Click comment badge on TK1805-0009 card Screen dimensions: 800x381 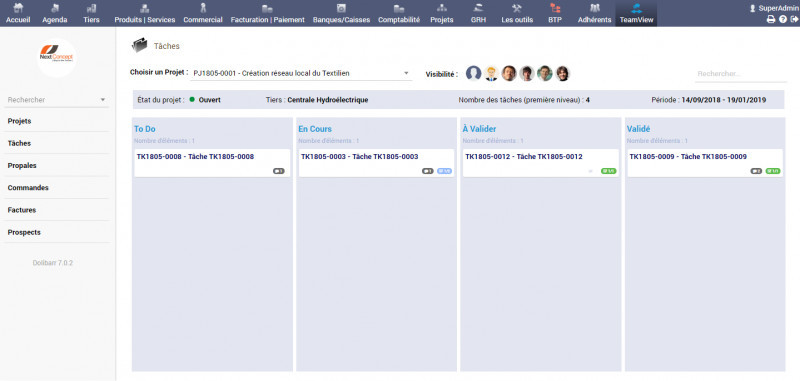point(756,171)
